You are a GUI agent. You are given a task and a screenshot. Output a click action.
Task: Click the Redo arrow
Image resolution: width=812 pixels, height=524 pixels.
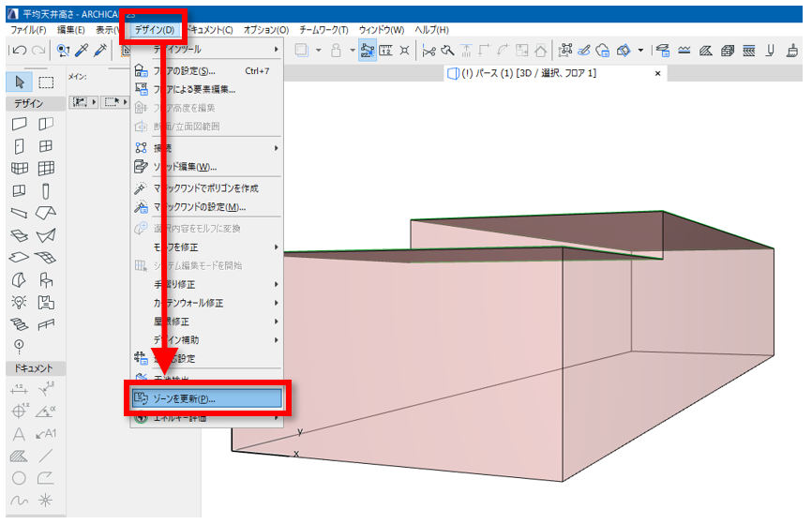point(38,51)
